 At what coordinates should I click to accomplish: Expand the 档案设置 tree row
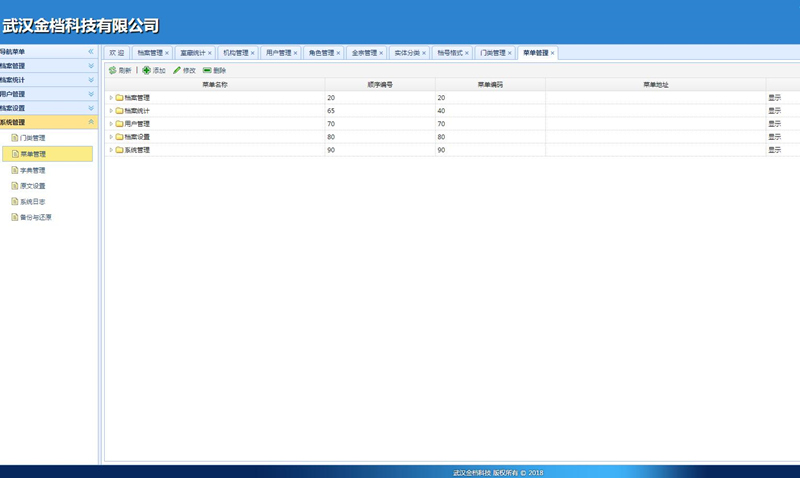(111, 137)
